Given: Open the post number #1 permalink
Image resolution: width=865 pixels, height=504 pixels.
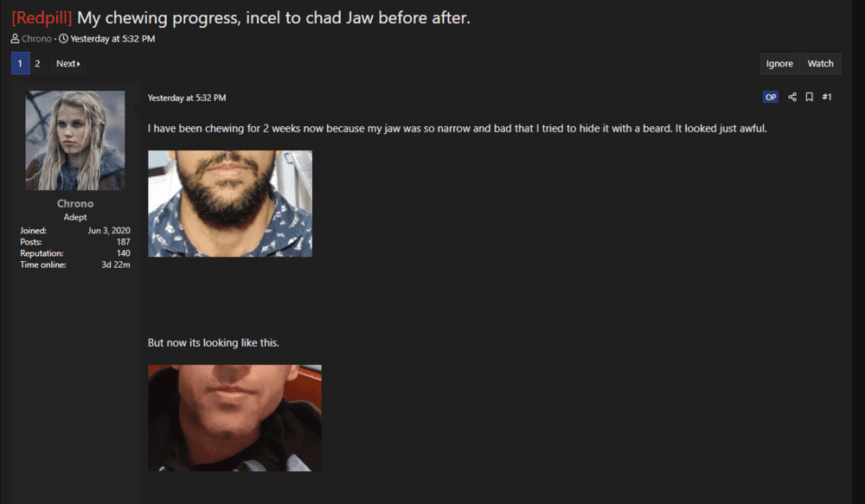Looking at the screenshot, I should click(826, 97).
